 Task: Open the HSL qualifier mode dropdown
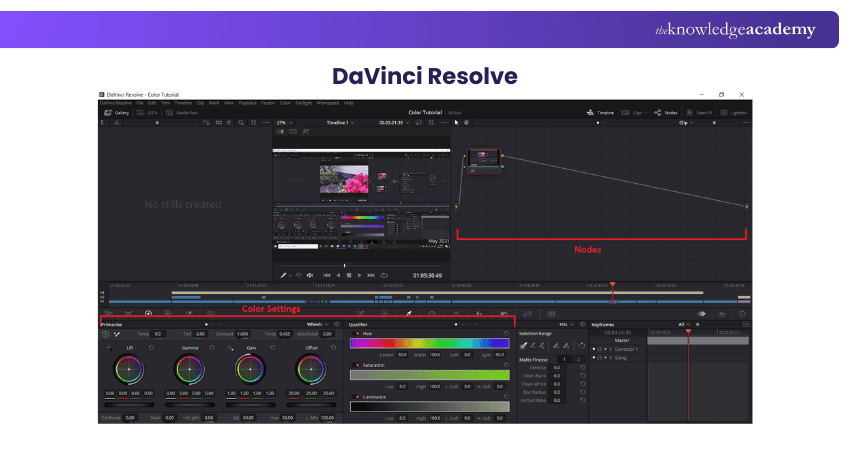[566, 324]
